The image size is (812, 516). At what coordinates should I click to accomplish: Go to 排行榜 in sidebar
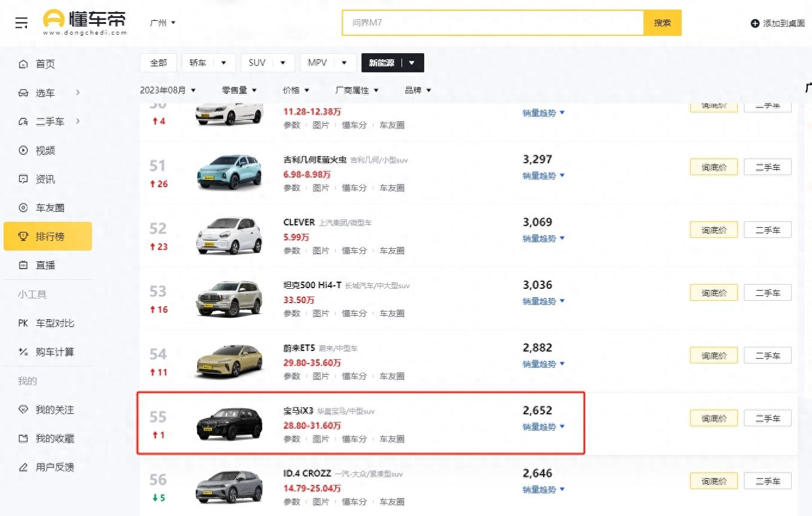point(48,236)
